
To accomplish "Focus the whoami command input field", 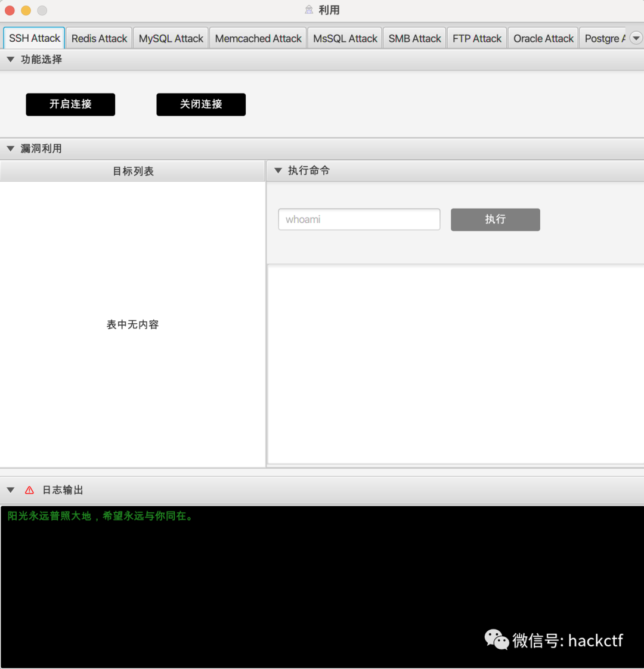I will [359, 219].
